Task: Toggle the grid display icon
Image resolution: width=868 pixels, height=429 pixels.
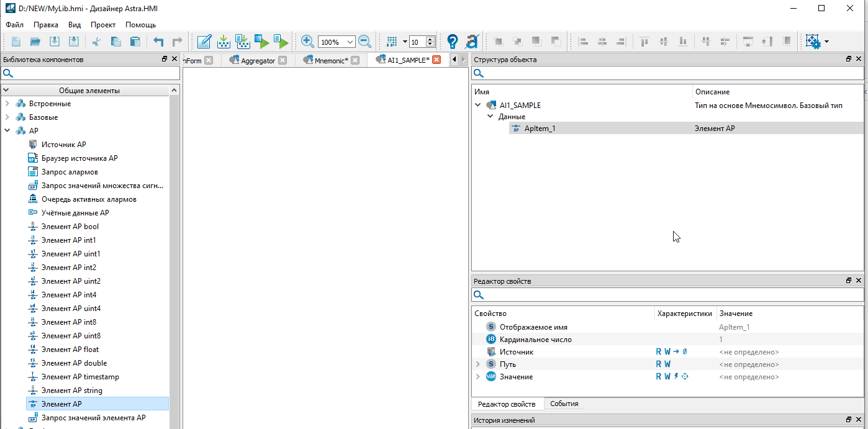Action: click(392, 42)
